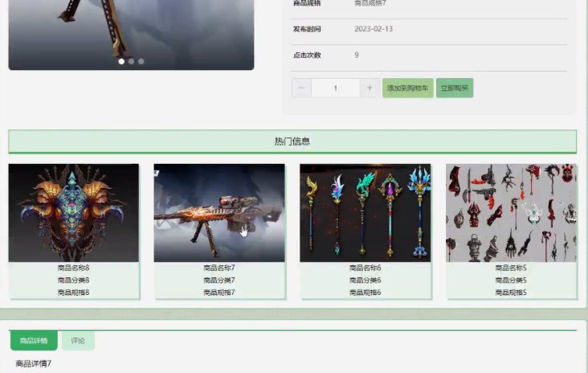The width and height of the screenshot is (588, 373).
Task: Select the second carousel dot indicator
Action: tap(131, 62)
